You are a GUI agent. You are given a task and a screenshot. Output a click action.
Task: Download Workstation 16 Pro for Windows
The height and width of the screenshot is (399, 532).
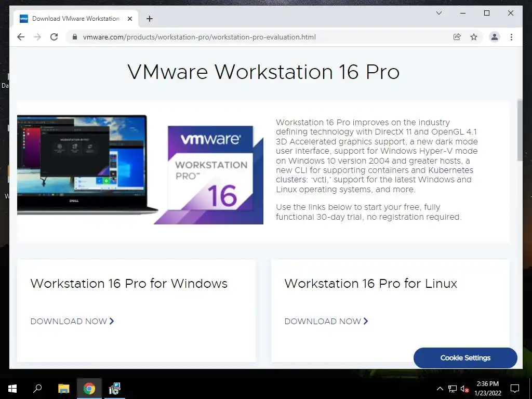coord(72,321)
